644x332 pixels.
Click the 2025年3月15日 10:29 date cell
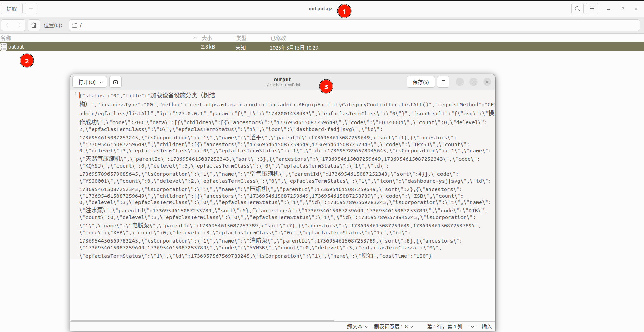pyautogui.click(x=294, y=47)
